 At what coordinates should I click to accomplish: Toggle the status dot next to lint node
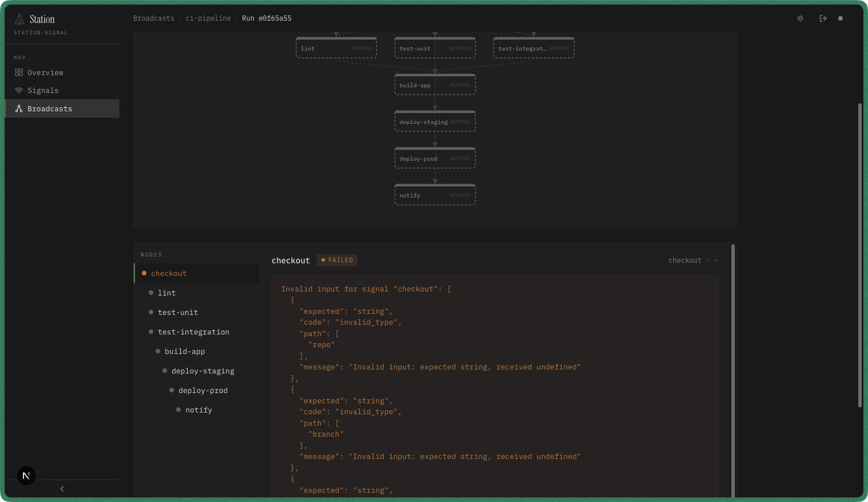[x=150, y=293]
